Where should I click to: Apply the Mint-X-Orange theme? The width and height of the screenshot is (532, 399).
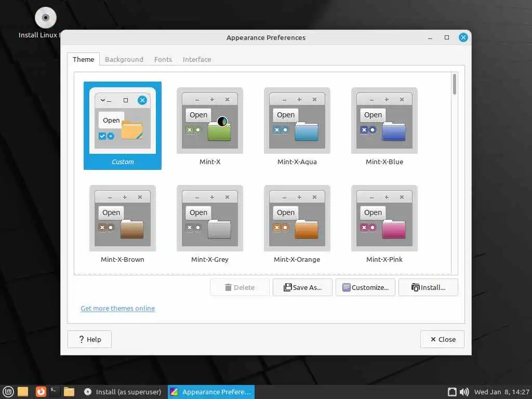pyautogui.click(x=297, y=224)
